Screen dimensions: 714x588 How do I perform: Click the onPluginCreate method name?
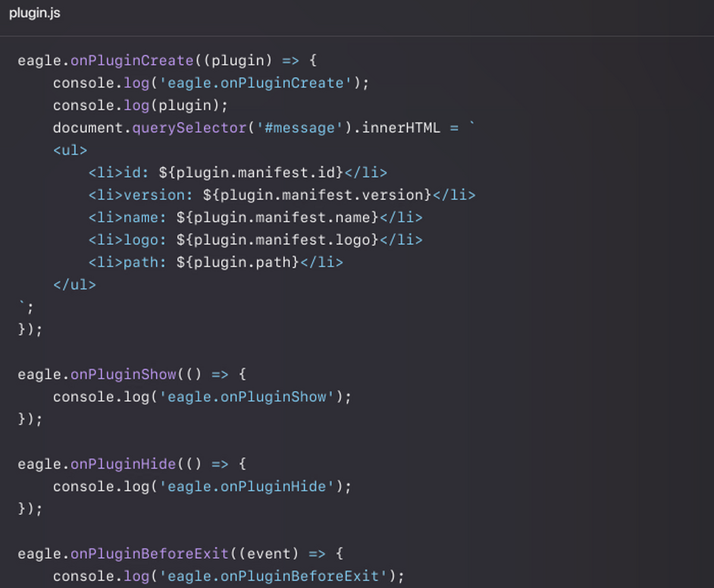click(132, 61)
